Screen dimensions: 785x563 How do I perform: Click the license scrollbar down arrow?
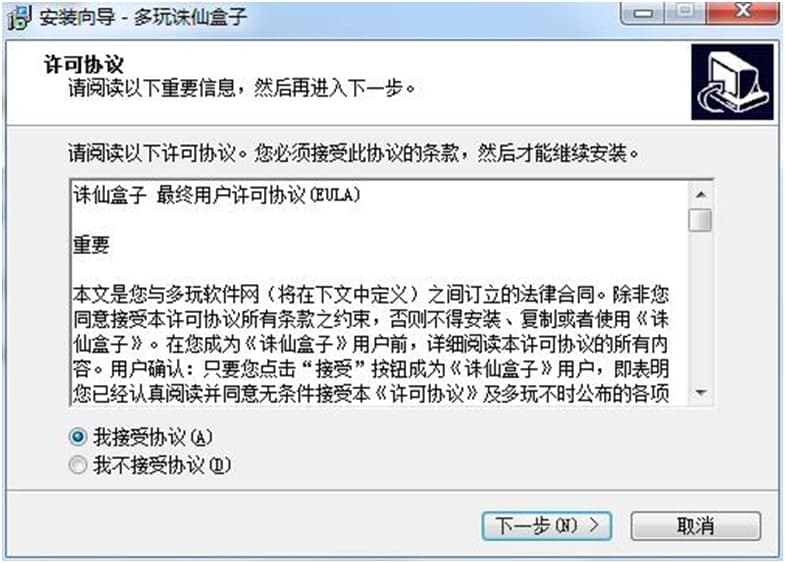(700, 393)
